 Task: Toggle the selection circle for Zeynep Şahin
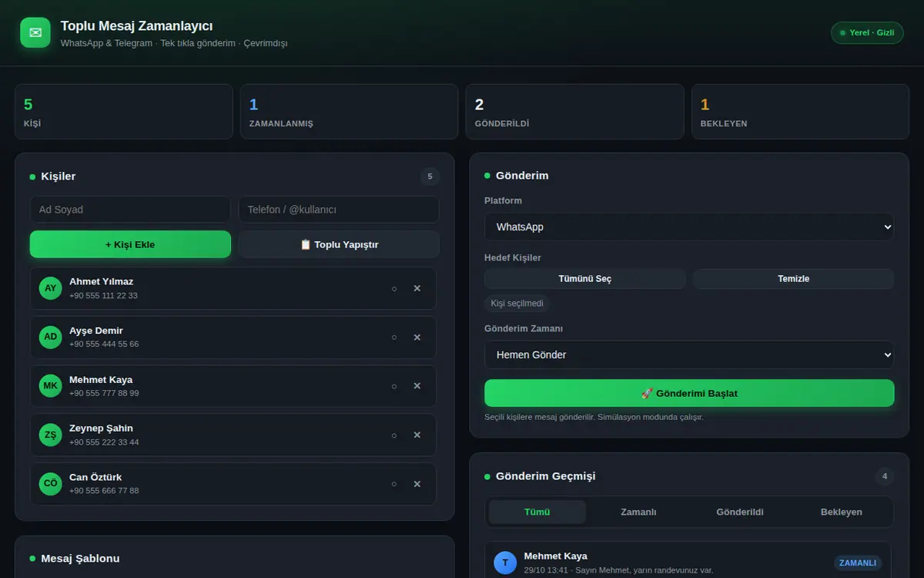[x=394, y=435]
